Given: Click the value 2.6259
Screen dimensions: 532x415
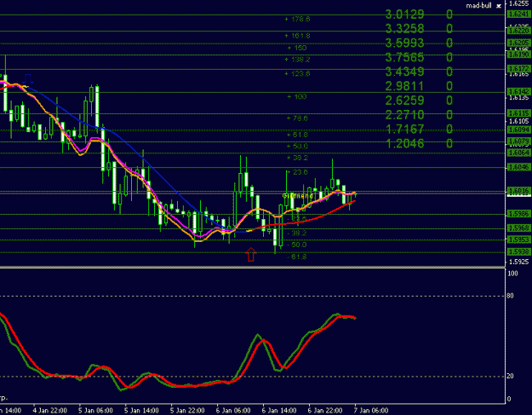Looking at the screenshot, I should click(x=405, y=101).
